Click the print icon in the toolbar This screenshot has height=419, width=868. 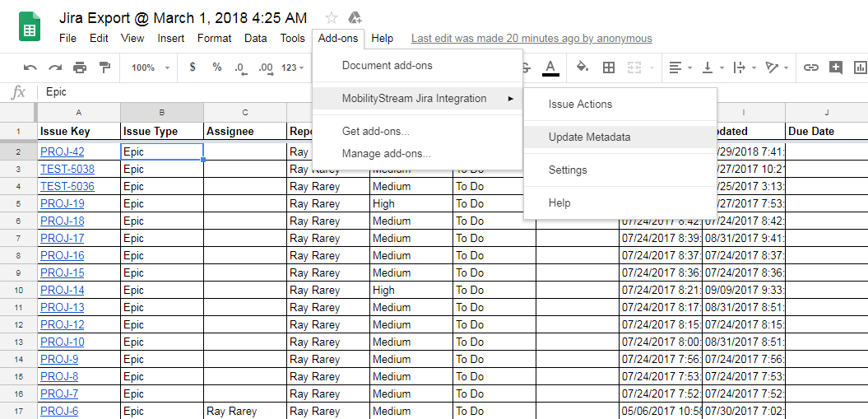tap(80, 68)
